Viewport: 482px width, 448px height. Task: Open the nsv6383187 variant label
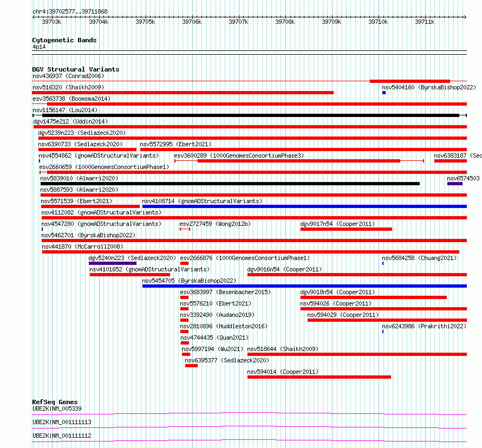tap(458, 155)
